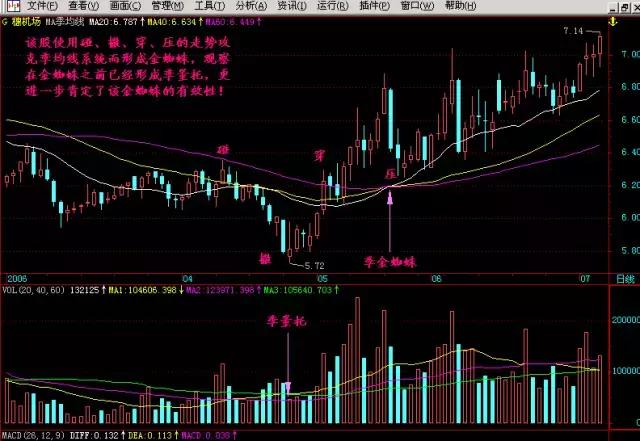
Task: Click the 06 month marker on time axis
Action: [x=436, y=278]
